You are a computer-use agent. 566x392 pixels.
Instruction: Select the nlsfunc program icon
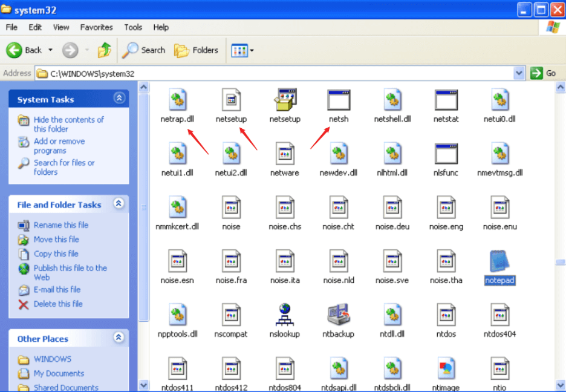click(446, 154)
